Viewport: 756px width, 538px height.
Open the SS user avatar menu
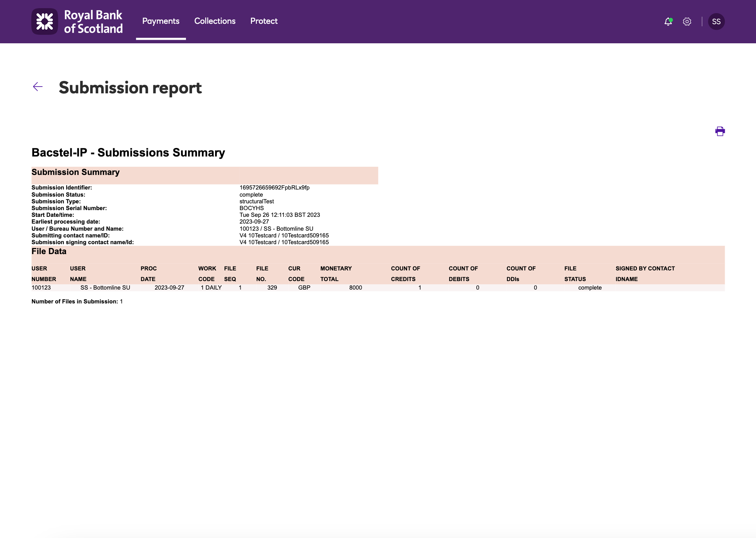[716, 22]
